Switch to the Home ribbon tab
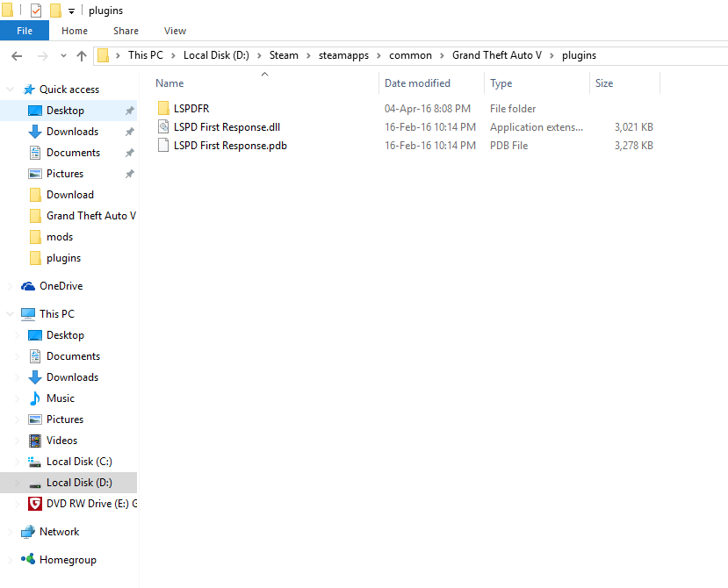 75,31
